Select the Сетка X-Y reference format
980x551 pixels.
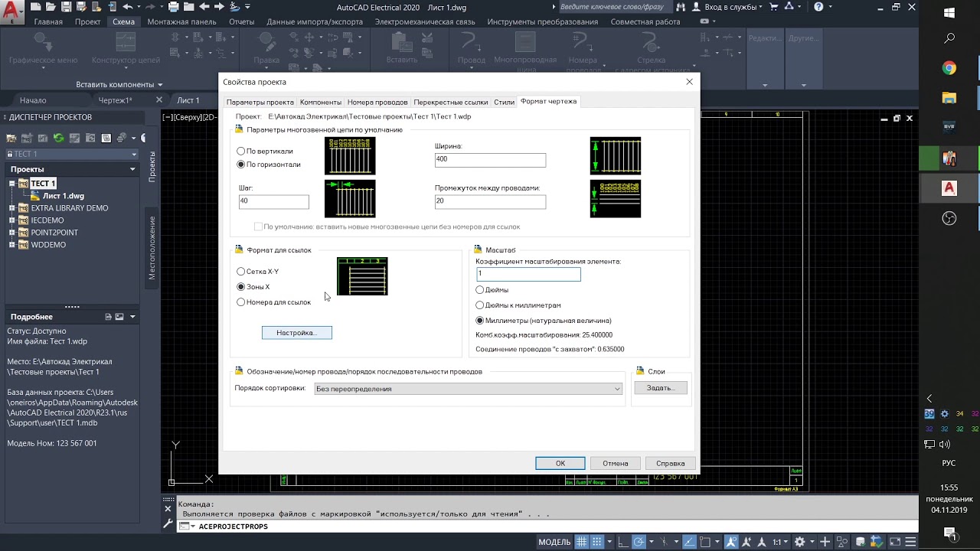(x=241, y=272)
